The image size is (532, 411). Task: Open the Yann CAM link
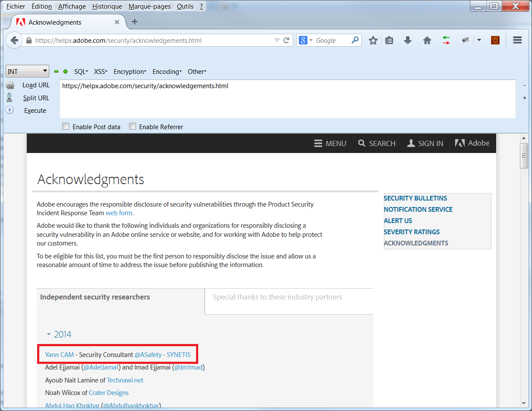click(59, 354)
